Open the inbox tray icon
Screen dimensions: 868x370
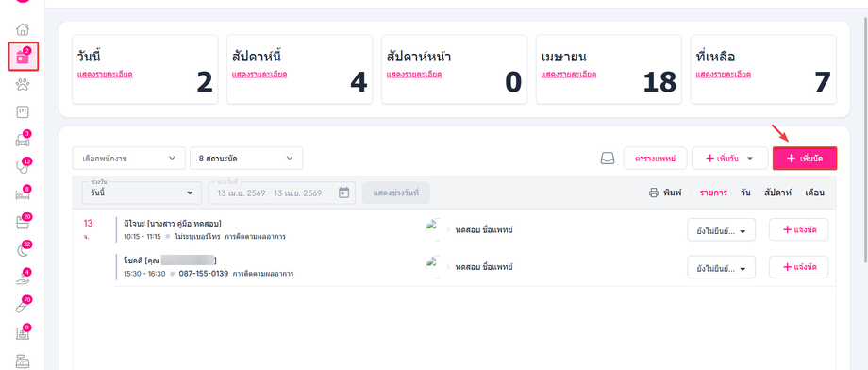click(608, 159)
